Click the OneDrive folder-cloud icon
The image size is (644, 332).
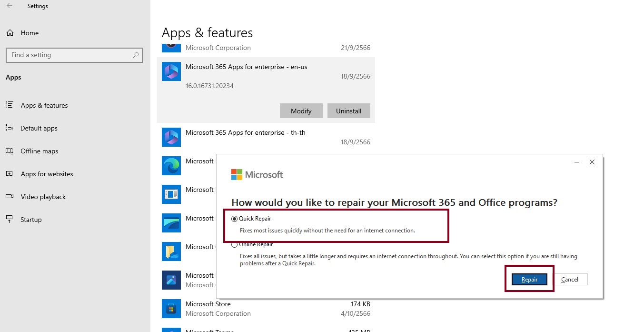point(171,252)
